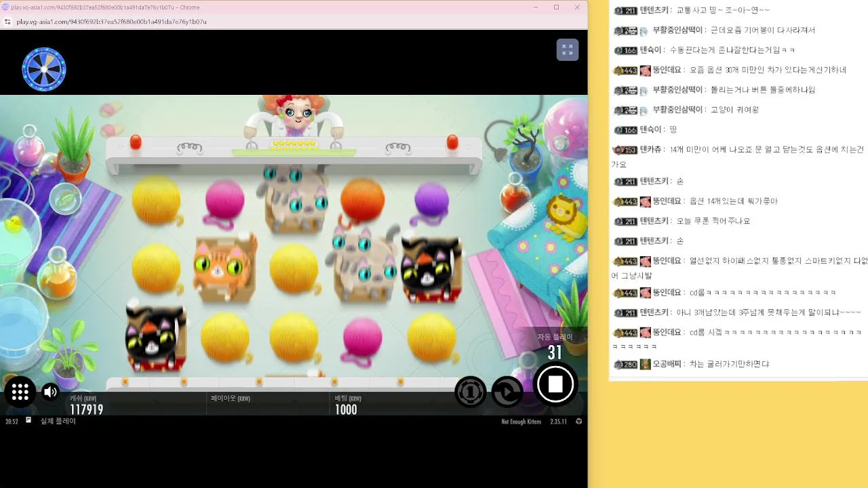Click chat message 고양이 귀여웡
This screenshot has height=488, width=868.
(734, 109)
